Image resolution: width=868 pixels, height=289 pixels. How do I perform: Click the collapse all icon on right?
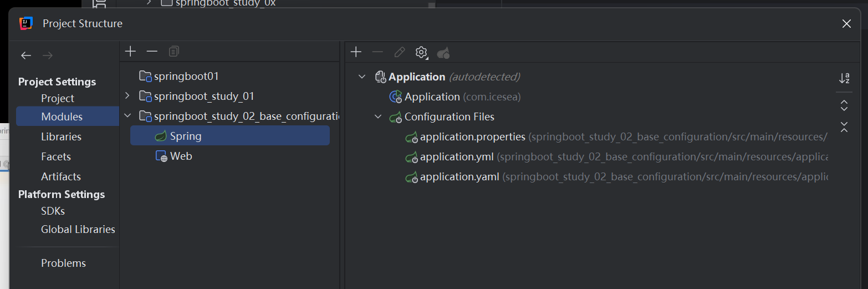[x=844, y=126]
